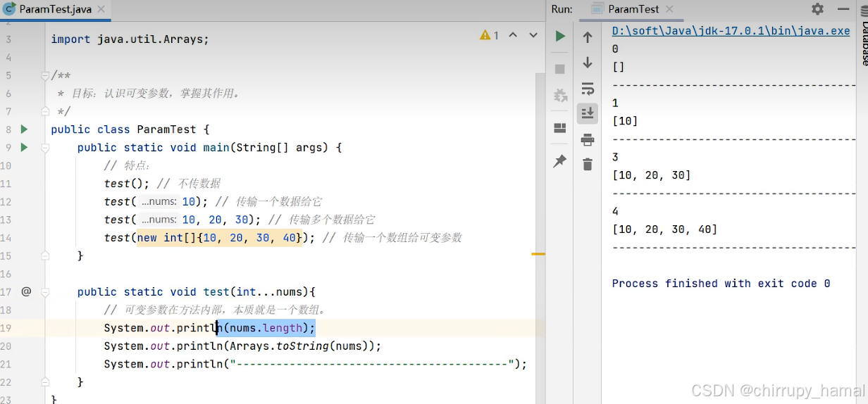
Task: Click fold end marker at line 15
Action: tap(45, 255)
